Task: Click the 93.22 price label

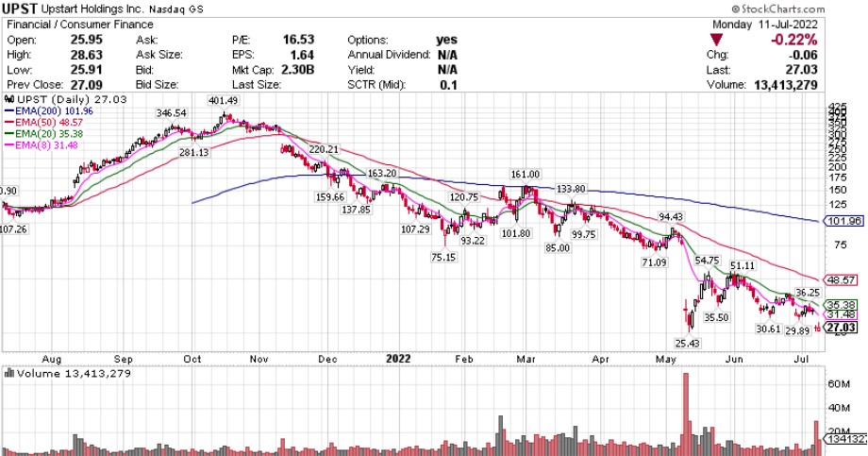Action: [472, 241]
